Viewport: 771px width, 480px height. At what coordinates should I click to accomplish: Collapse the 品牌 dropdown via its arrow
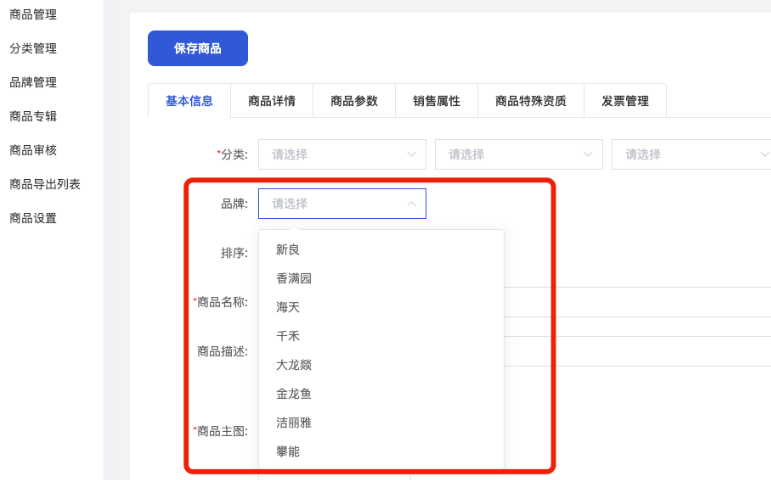(411, 204)
